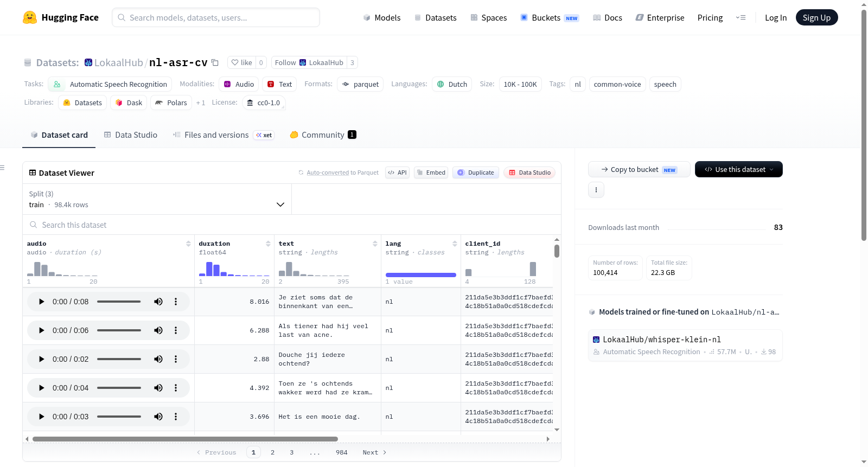Copy dataset name with the clipboard icon
The width and height of the screenshot is (868, 467).
[215, 62]
